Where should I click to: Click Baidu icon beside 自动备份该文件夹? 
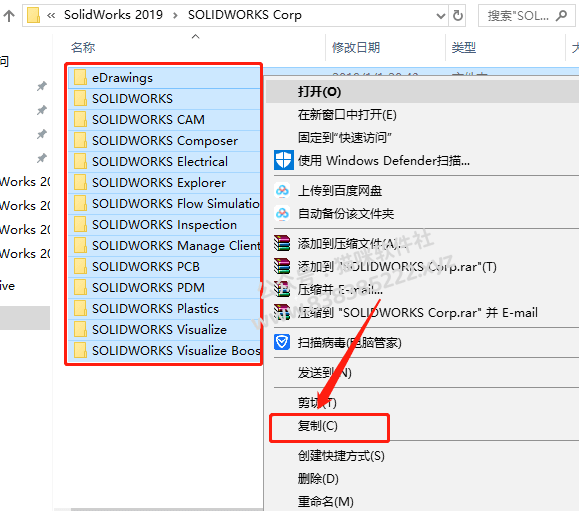click(x=282, y=213)
